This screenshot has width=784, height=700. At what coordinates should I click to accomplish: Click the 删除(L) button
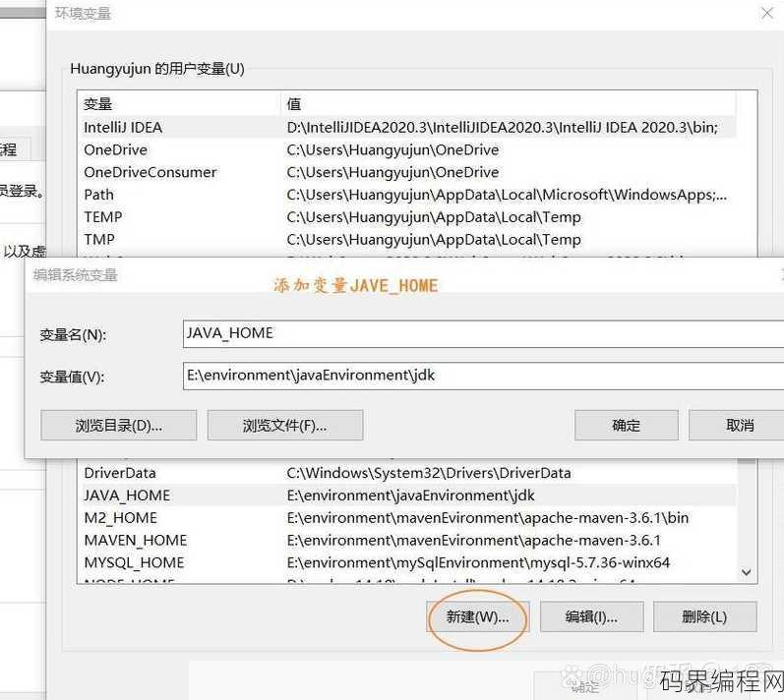click(704, 617)
